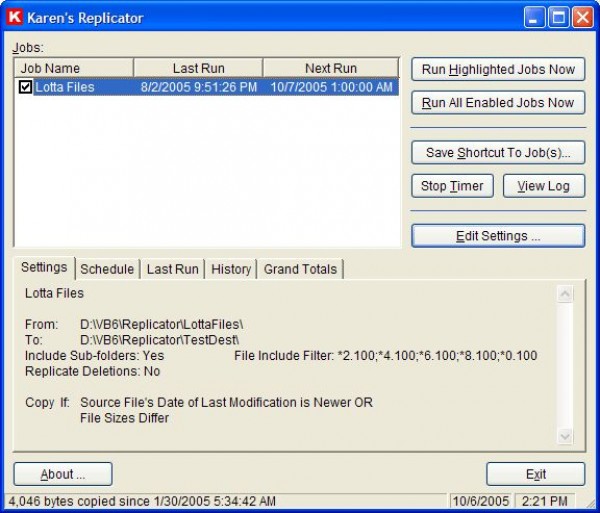Open the View Log button
This screenshot has width=600, height=513.
coord(543,186)
